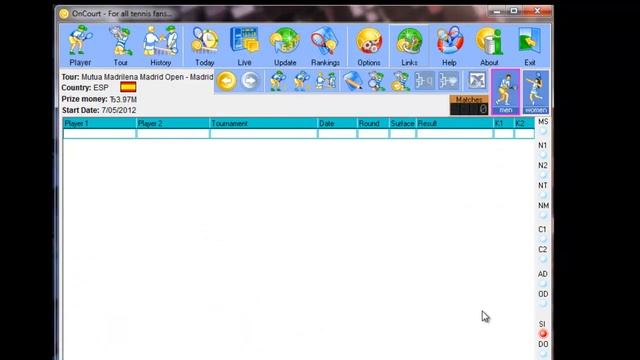Open the Tour section
The width and height of the screenshot is (640, 360).
coord(120,46)
